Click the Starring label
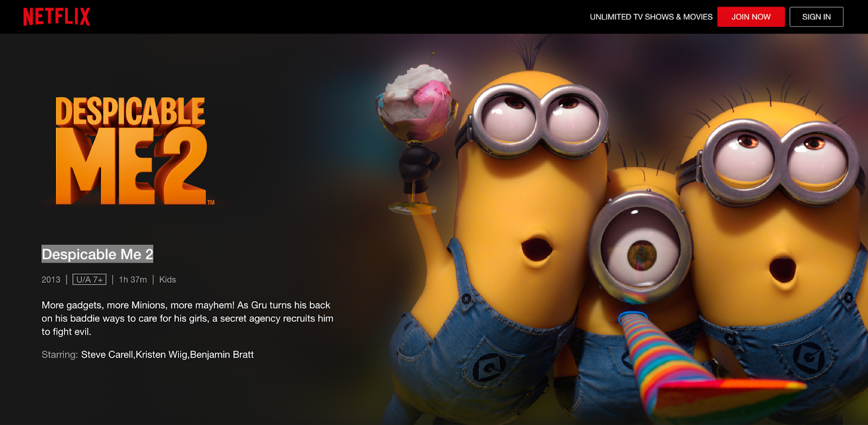Screen dimensions: 868x425 60,354
